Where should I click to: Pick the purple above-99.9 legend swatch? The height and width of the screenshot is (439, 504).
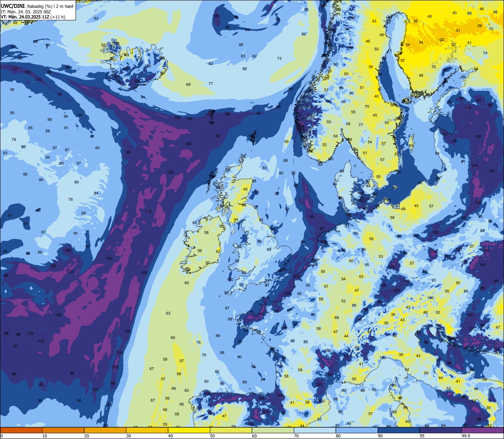tap(482, 430)
